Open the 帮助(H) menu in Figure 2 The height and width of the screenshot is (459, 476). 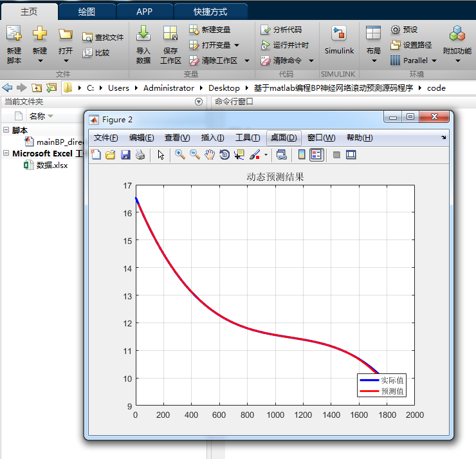(x=360, y=138)
